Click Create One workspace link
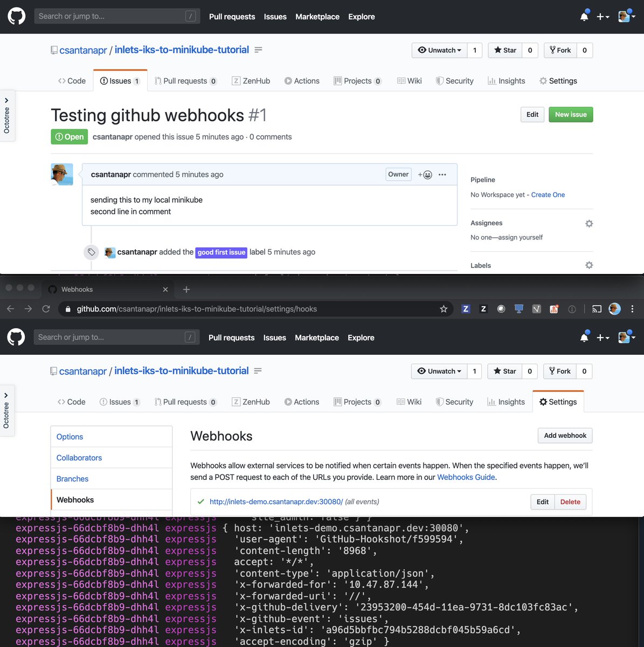The width and height of the screenshot is (644, 647). pos(548,195)
